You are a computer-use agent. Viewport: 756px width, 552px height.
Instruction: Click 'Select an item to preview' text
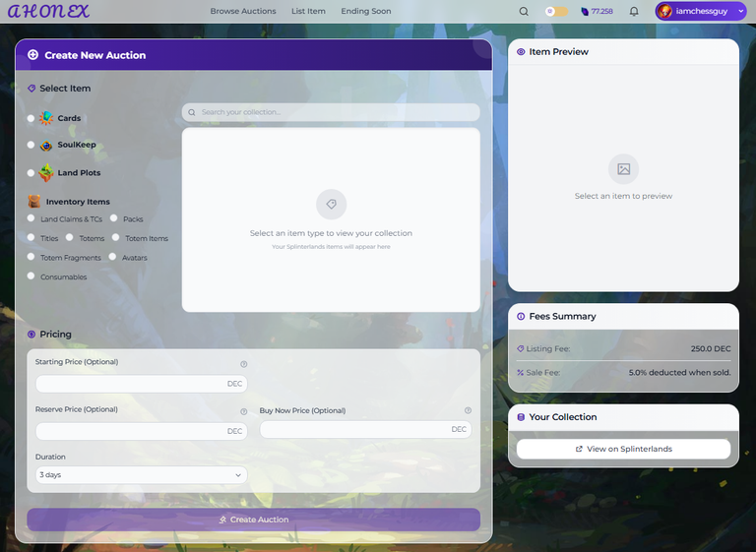click(x=623, y=196)
